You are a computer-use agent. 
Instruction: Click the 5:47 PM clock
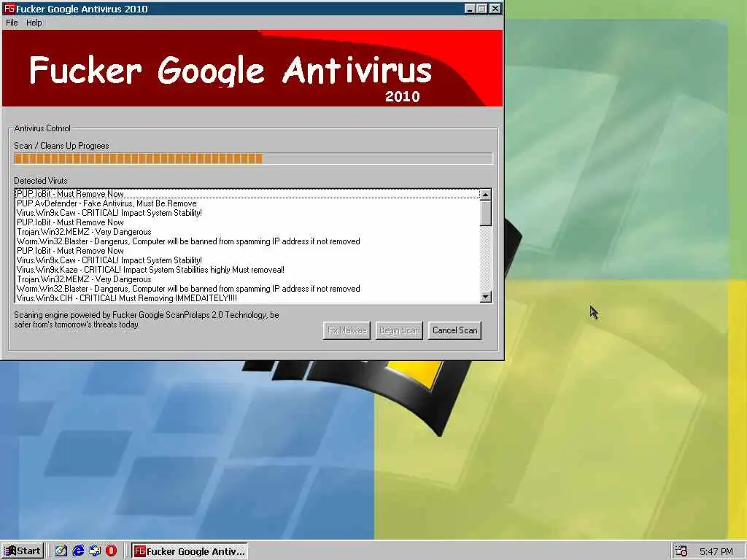[716, 551]
